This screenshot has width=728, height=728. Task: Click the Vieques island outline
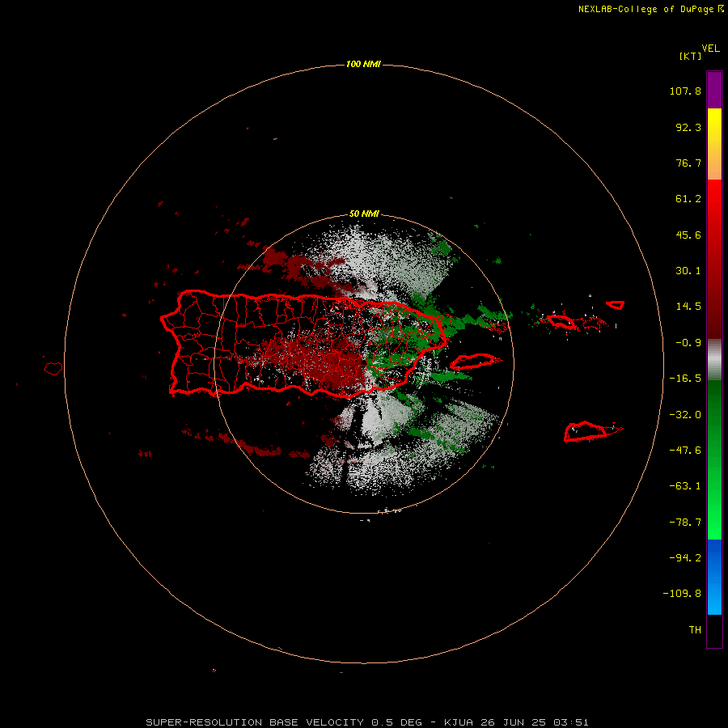coord(473,362)
